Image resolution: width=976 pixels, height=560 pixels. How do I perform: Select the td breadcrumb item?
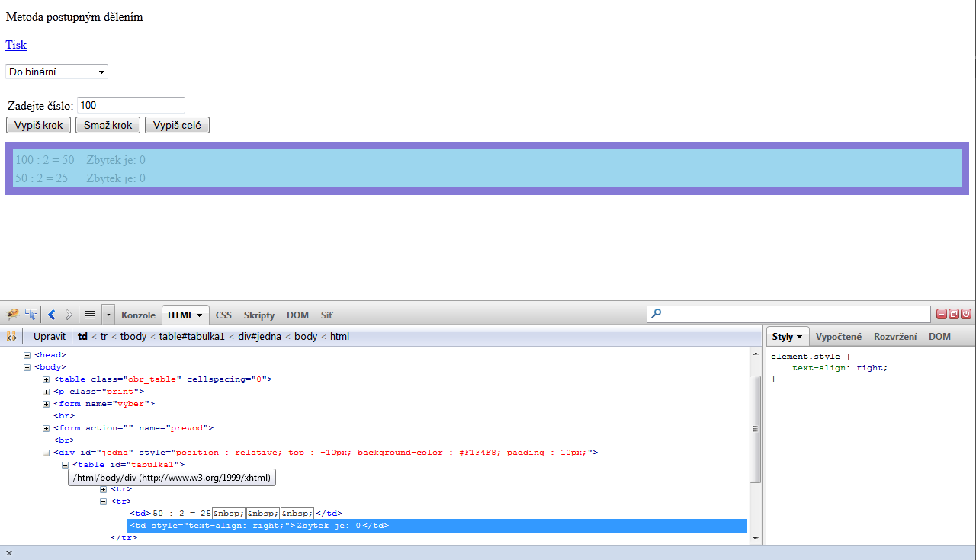[82, 336]
